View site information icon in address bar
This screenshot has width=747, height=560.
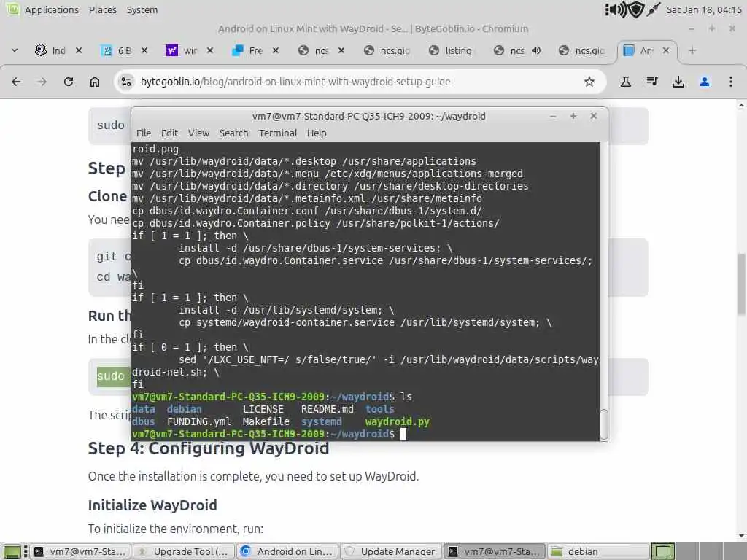pos(126,82)
